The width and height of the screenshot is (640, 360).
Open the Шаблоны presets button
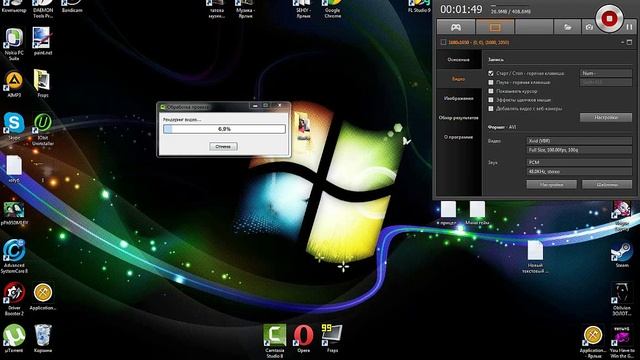click(607, 184)
